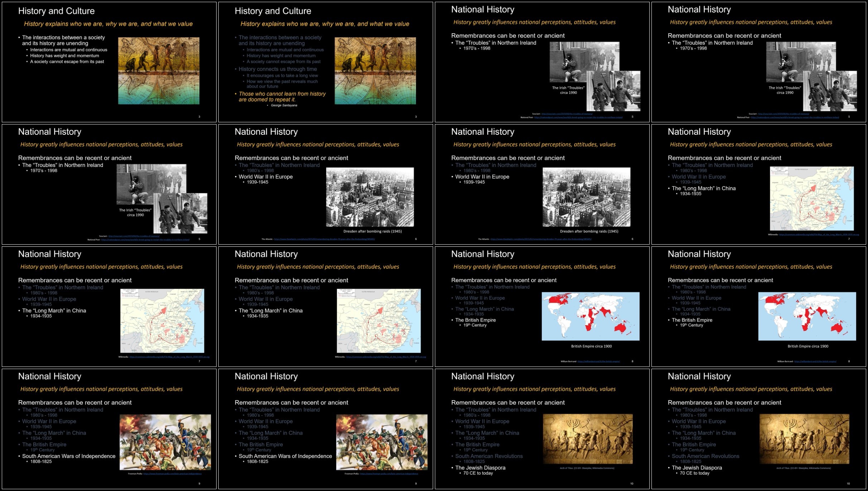The height and width of the screenshot is (491, 868).
Task: Open William Bertrand link on first British Empire slide
Action: [598, 362]
